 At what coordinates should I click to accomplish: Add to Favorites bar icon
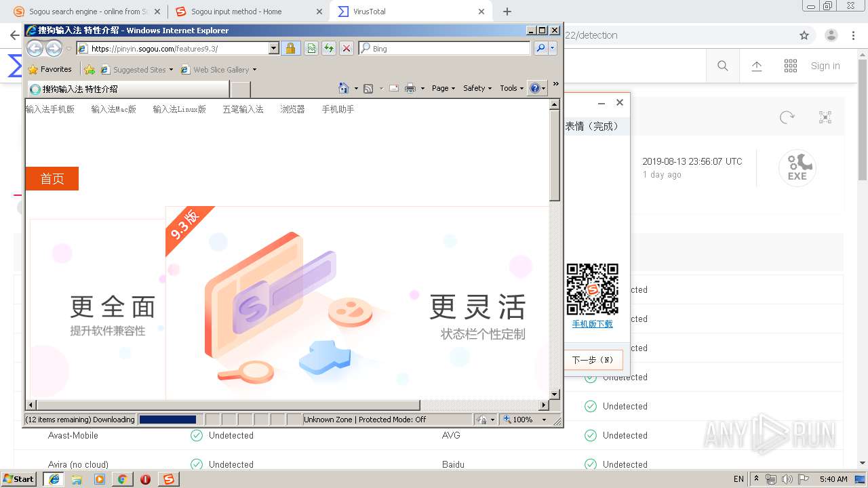click(x=90, y=69)
